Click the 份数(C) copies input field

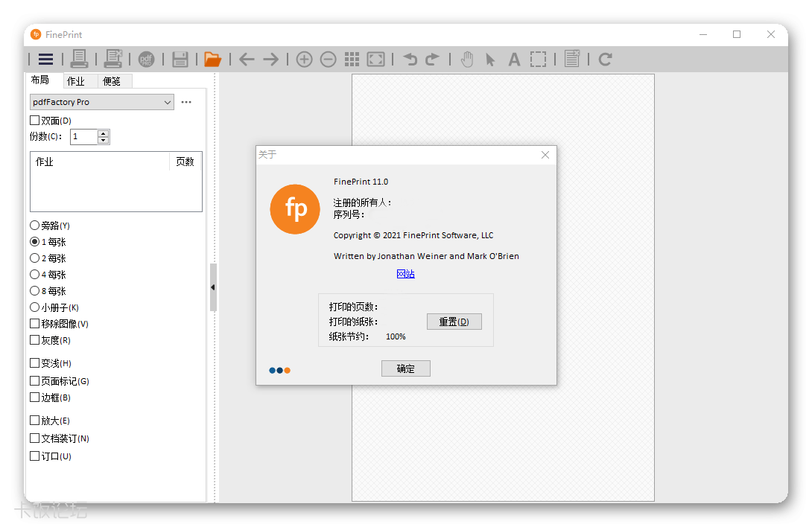tap(84, 137)
